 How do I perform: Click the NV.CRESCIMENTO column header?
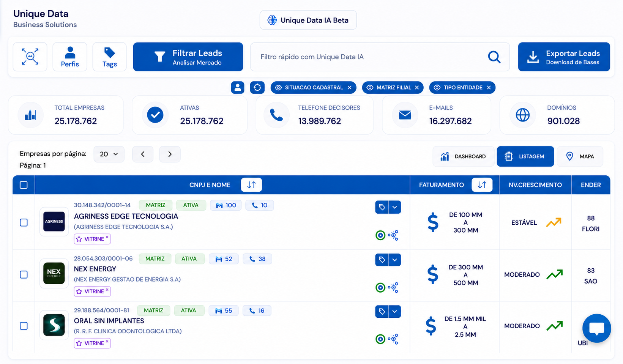point(535,185)
